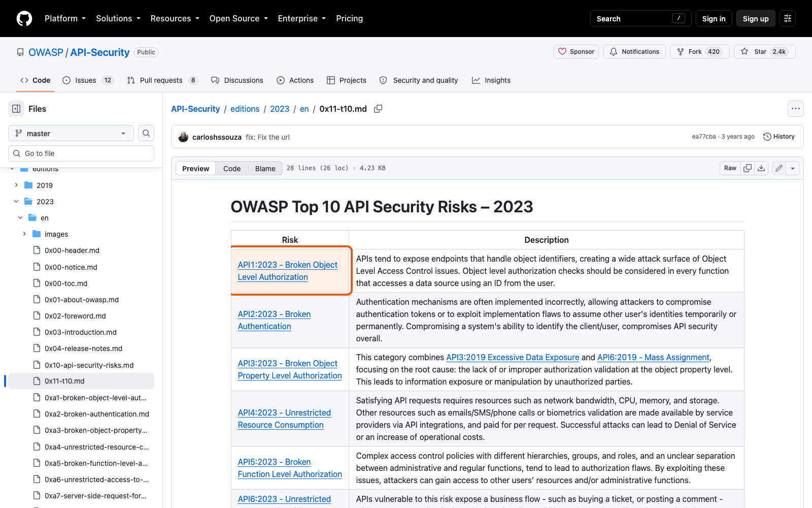Expand the 2019 folder
The height and width of the screenshot is (508, 812).
click(x=16, y=185)
